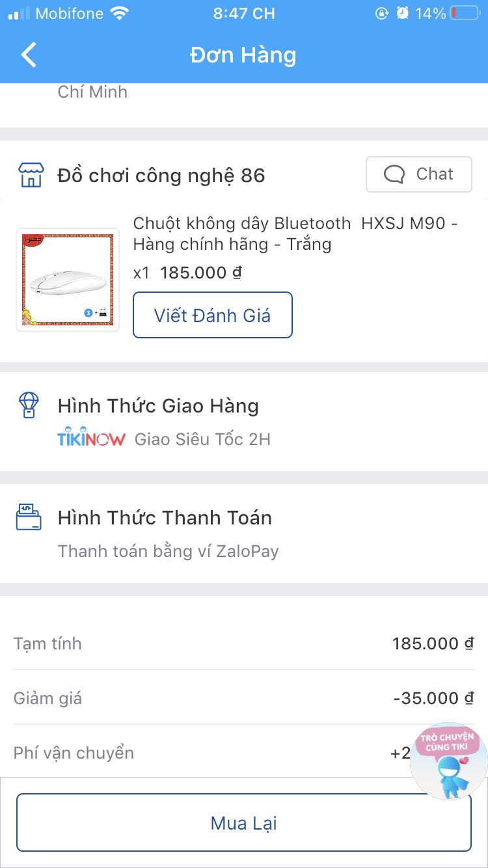Tap 'Viết Đánh Giá' to write a review

[212, 315]
